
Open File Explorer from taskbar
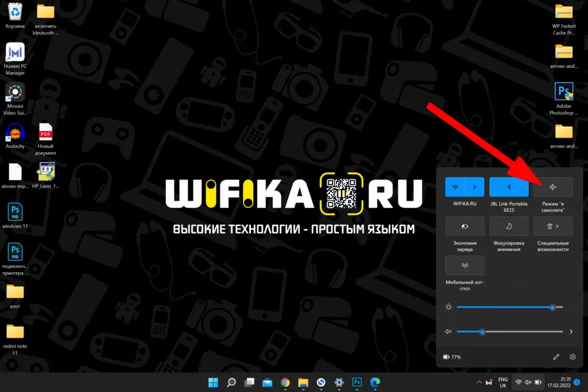(303, 382)
